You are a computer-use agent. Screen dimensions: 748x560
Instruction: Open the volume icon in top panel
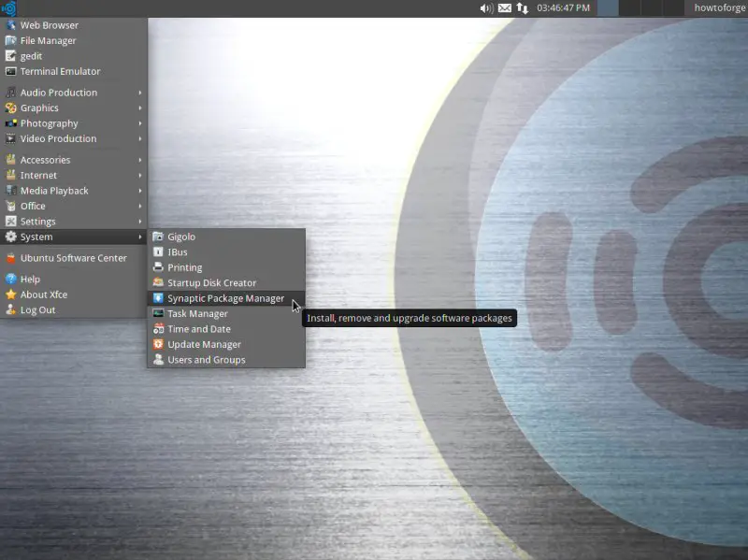[486, 8]
